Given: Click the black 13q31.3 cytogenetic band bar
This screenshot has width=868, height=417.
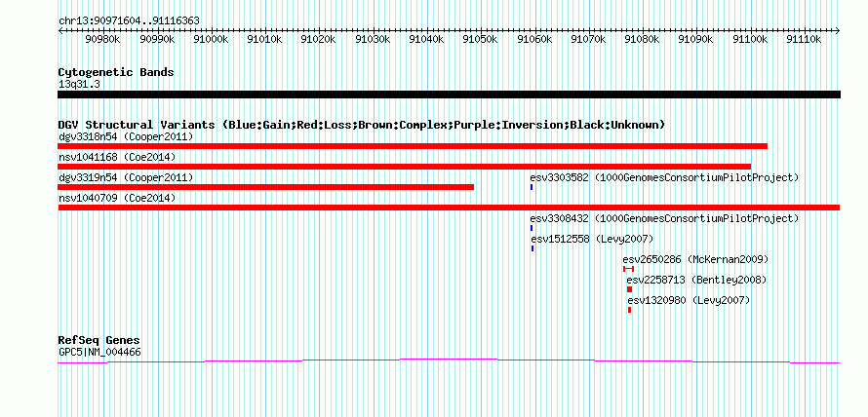Looking at the screenshot, I should point(449,95).
